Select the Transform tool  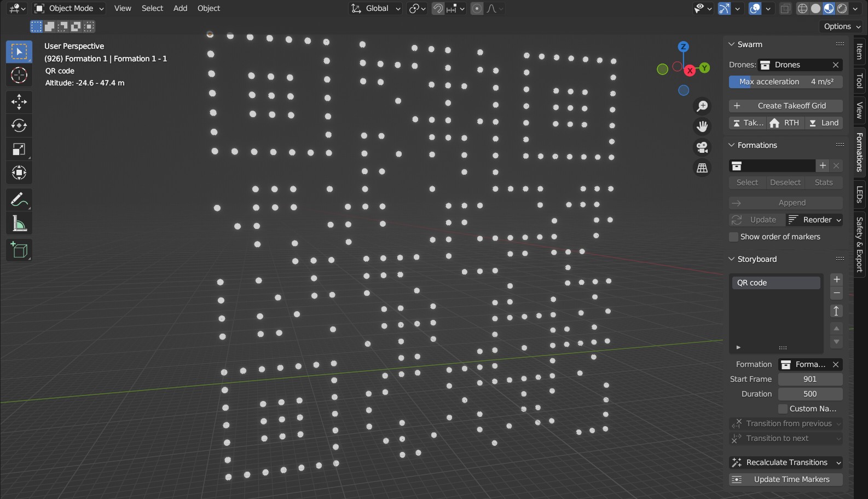click(19, 173)
